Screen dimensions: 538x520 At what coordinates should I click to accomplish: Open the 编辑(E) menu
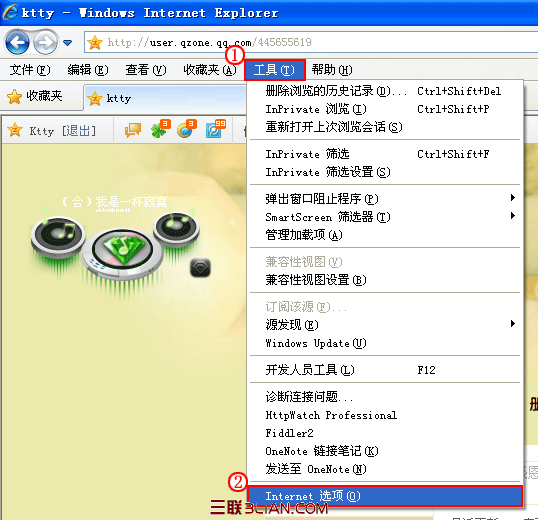(88, 70)
